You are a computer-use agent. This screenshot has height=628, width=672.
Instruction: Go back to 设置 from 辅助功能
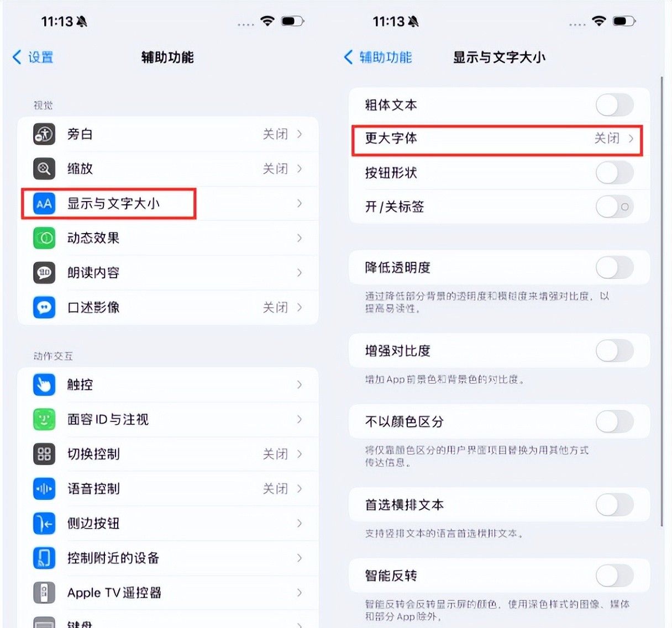(x=33, y=57)
